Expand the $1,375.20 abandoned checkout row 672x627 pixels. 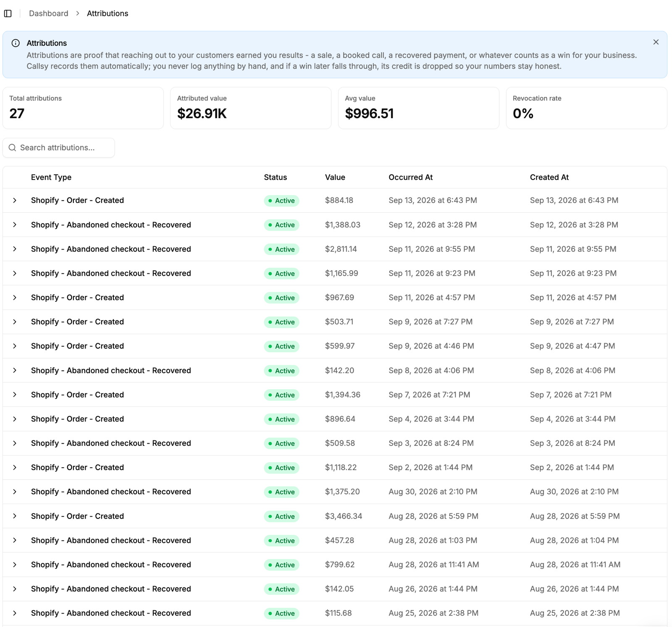click(x=15, y=492)
